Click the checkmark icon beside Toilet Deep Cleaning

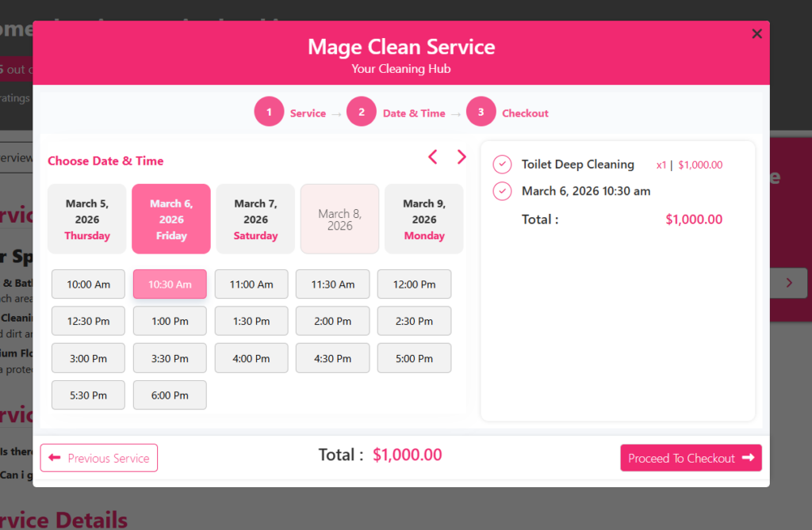(502, 164)
